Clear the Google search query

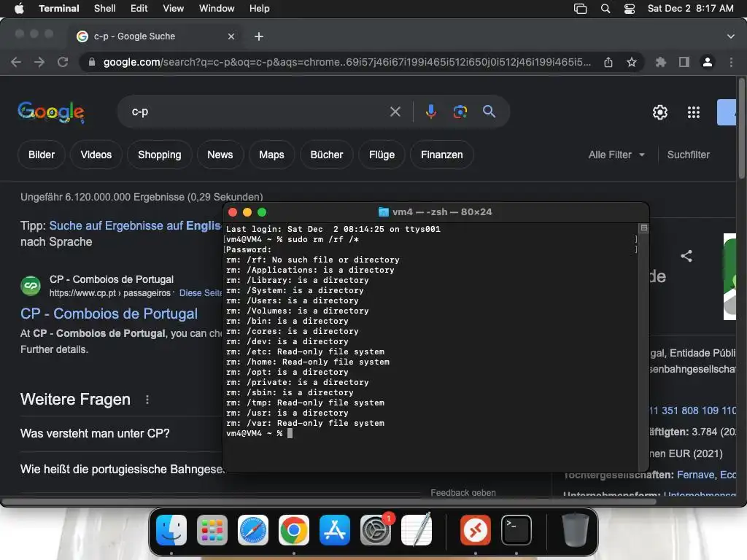coord(395,112)
